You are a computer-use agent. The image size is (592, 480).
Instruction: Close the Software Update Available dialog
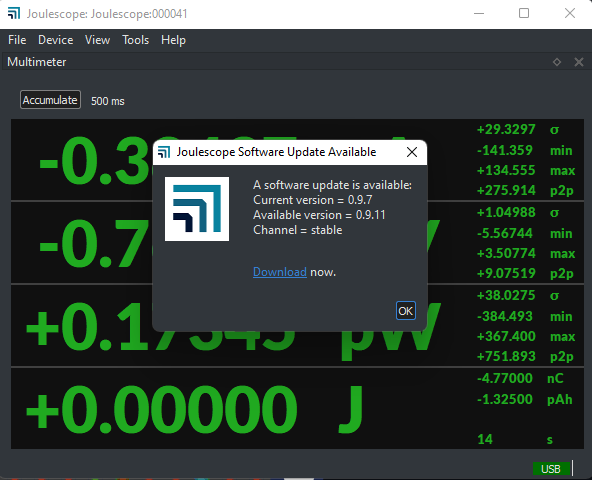point(412,152)
